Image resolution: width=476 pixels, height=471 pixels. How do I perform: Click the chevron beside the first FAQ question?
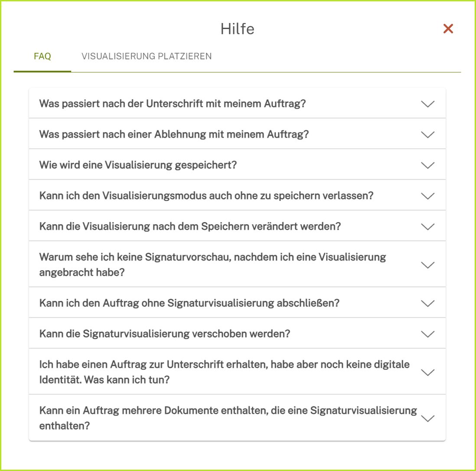428,103
